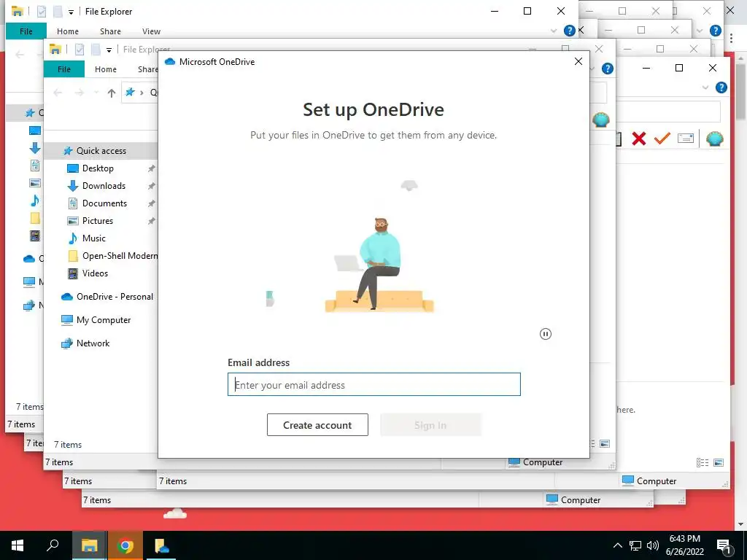Open help icon next to the View tab row
747x560 pixels.
[569, 31]
